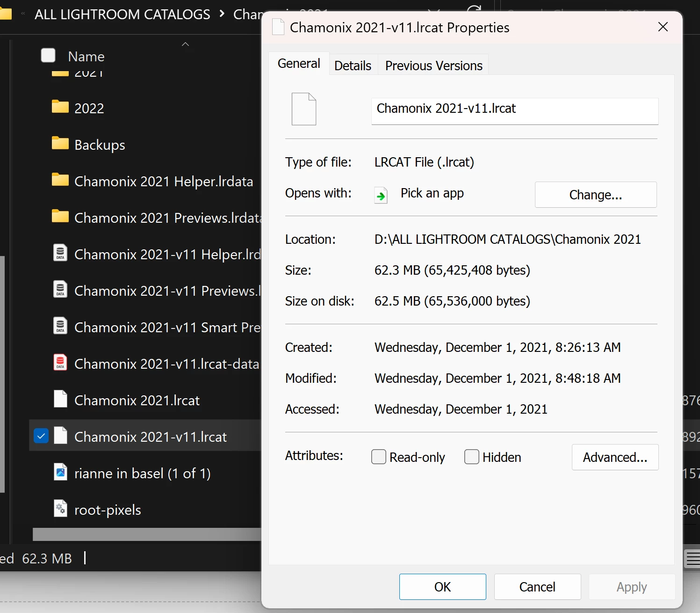Enable the Hidden attribute checkbox

click(x=472, y=457)
